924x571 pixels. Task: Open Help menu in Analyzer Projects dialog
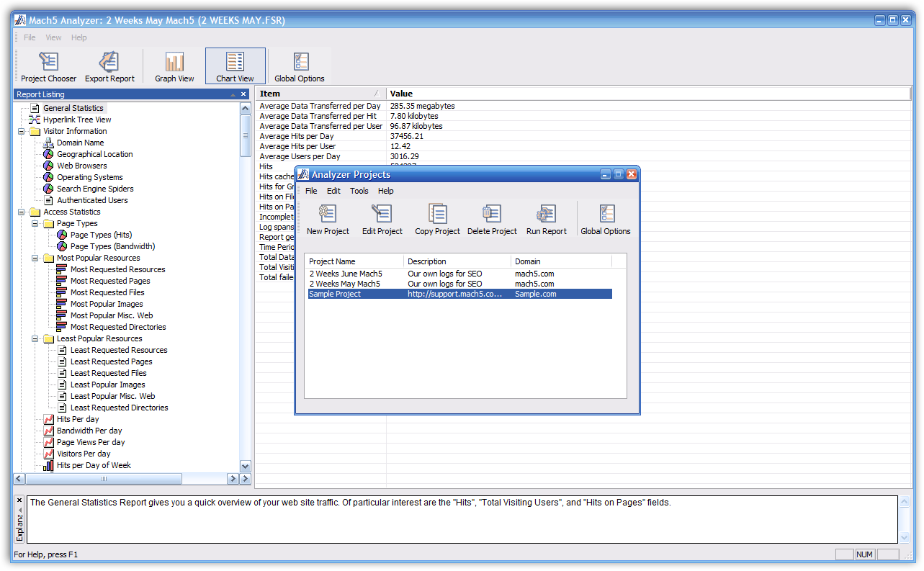pos(386,191)
